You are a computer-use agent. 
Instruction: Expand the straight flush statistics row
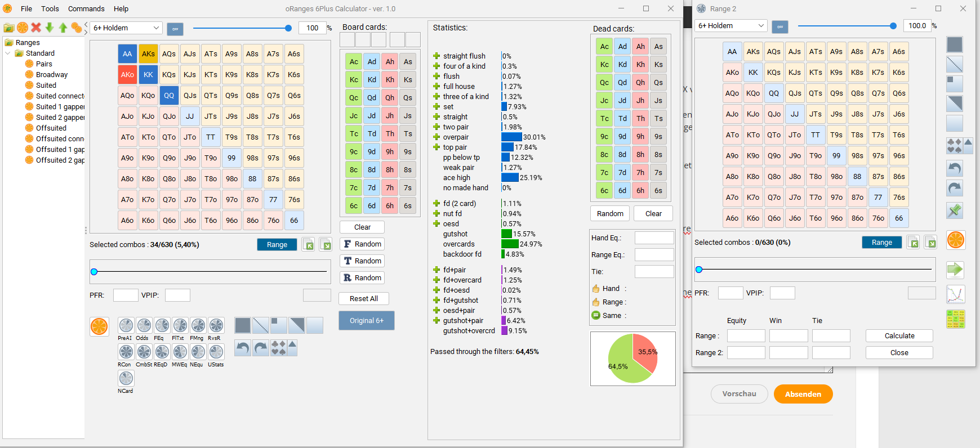[436, 56]
